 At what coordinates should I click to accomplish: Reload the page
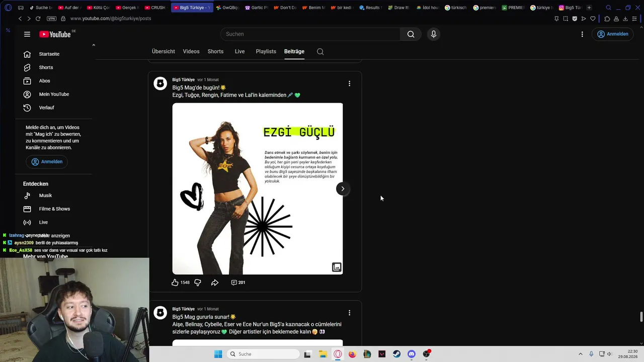(x=38, y=19)
